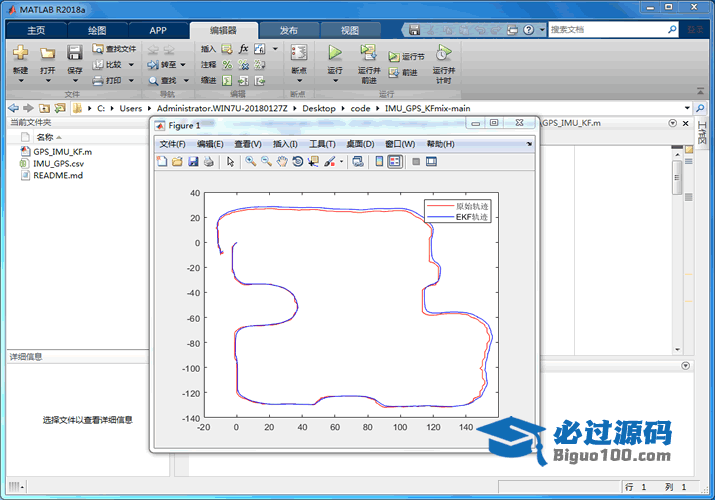Expand the New (新建) dropdown in ribbon
The image size is (715, 500).
(20, 80)
